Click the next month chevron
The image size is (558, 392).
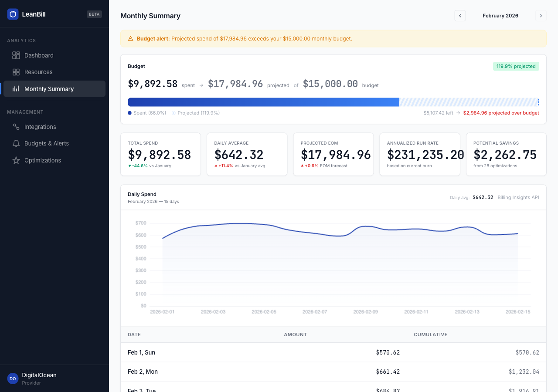[541, 16]
